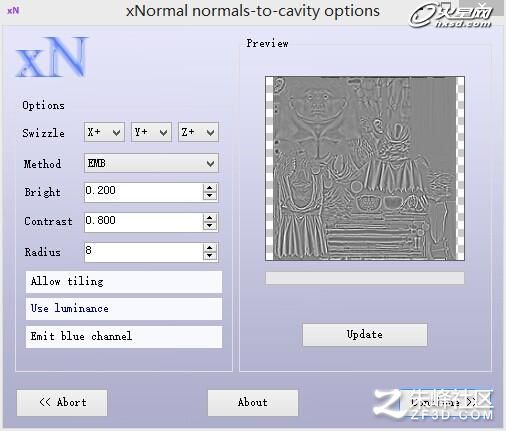This screenshot has width=506, height=431.
Task: Decrease Bright value with down arrow
Action: point(209,196)
